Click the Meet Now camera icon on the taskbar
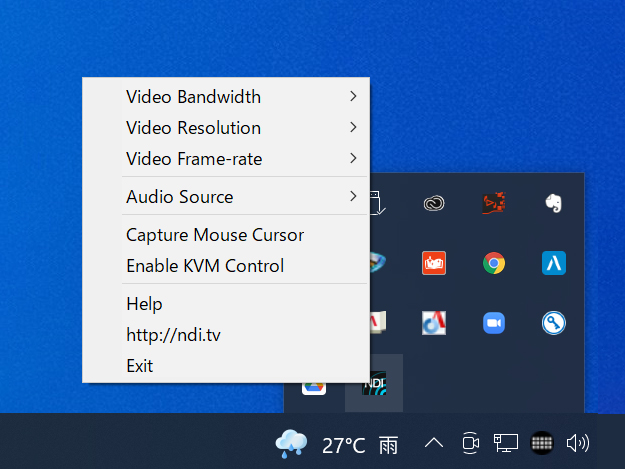The height and width of the screenshot is (469, 625). pyautogui.click(x=471, y=443)
